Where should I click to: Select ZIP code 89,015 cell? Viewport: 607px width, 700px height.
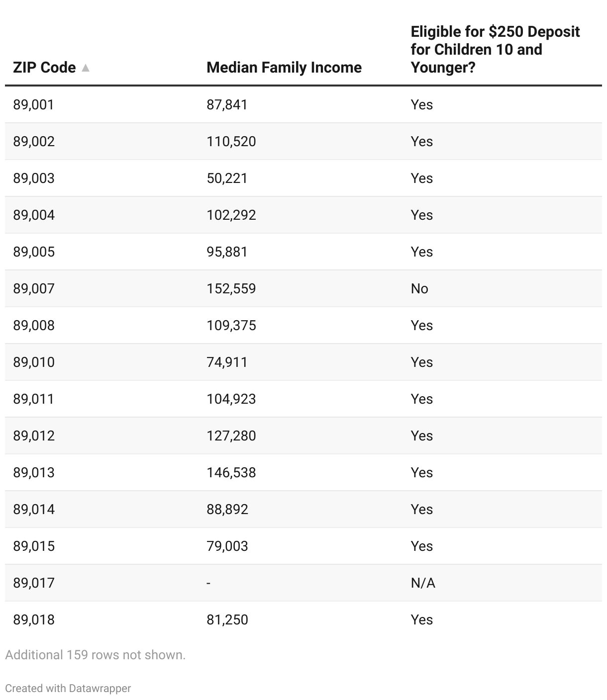(x=34, y=546)
